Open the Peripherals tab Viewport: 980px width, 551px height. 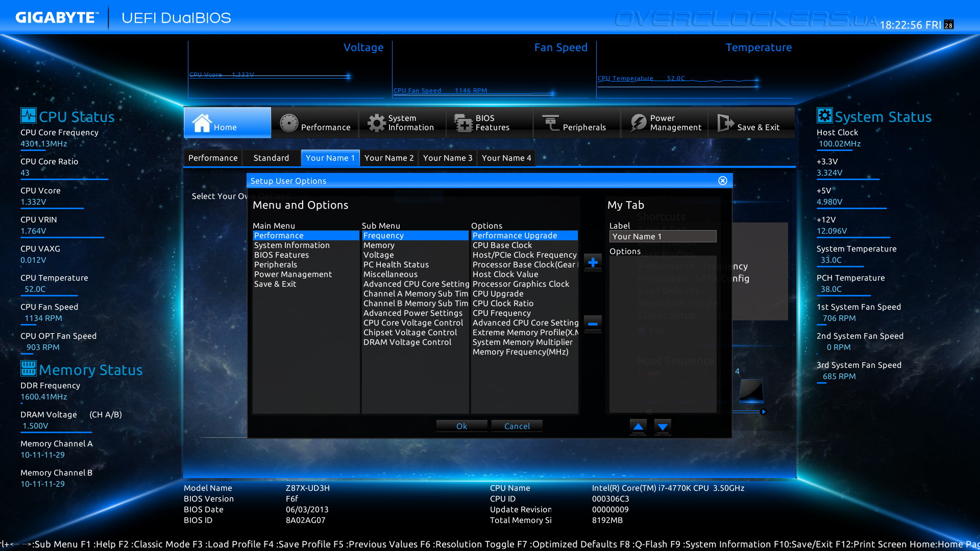[577, 122]
